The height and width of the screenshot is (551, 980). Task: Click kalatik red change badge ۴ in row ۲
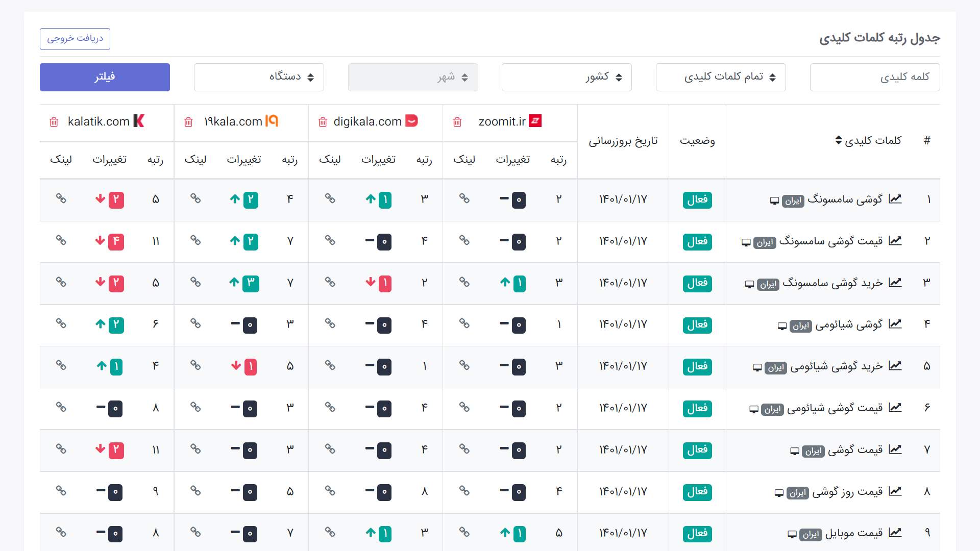point(116,241)
